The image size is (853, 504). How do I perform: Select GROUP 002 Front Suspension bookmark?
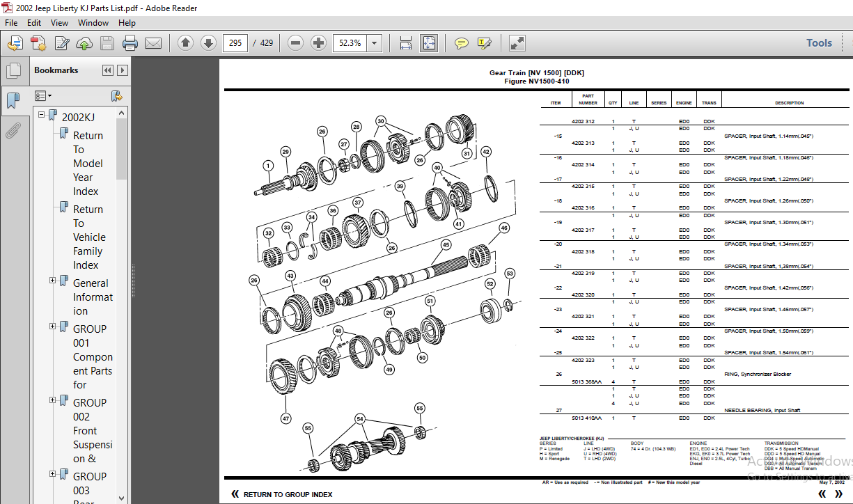[93, 431]
